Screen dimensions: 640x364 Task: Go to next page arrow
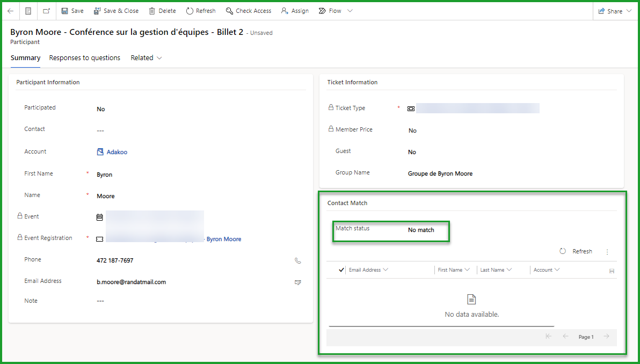[606, 337]
